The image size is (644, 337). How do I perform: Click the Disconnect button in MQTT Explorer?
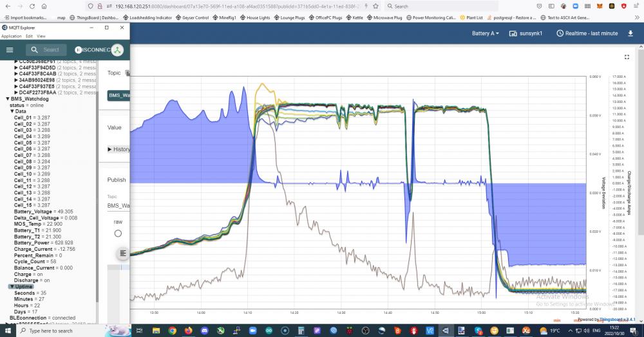[x=93, y=50]
